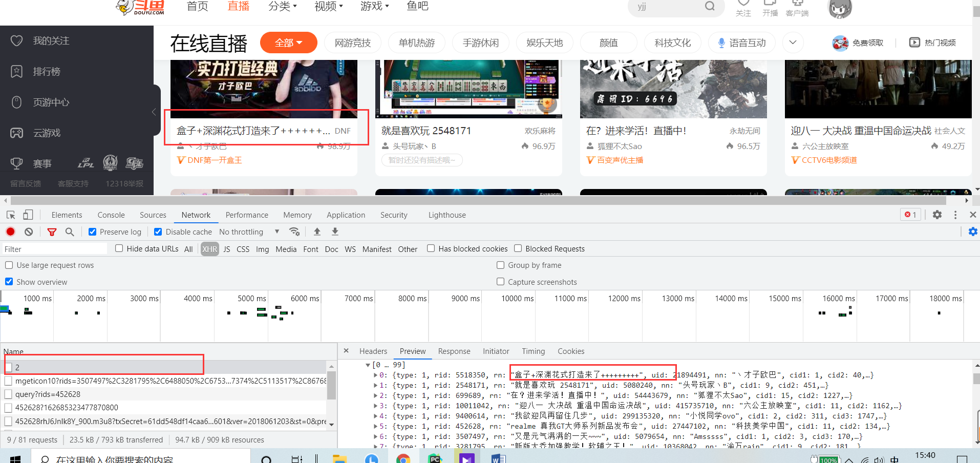
Task: Expand preview entry 5 with rid 452628
Action: [376, 426]
